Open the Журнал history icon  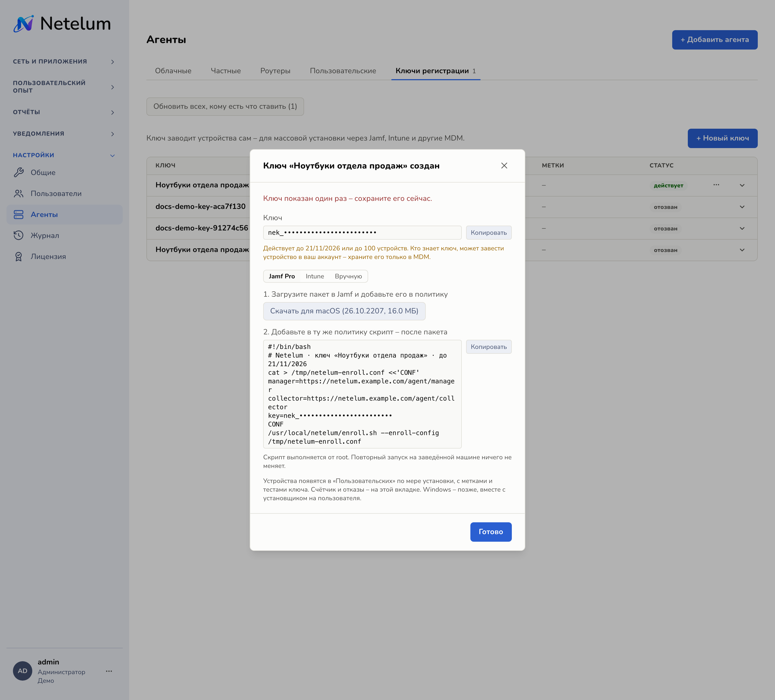tap(19, 235)
